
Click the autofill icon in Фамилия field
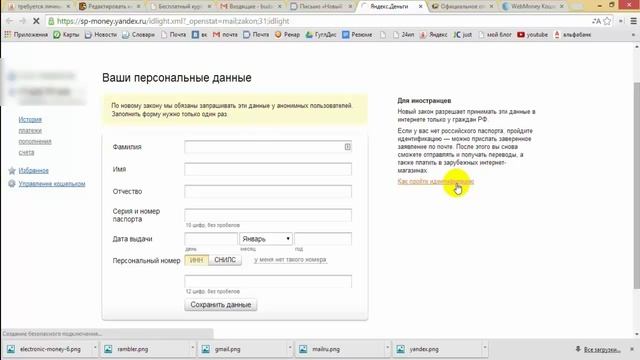point(347,147)
